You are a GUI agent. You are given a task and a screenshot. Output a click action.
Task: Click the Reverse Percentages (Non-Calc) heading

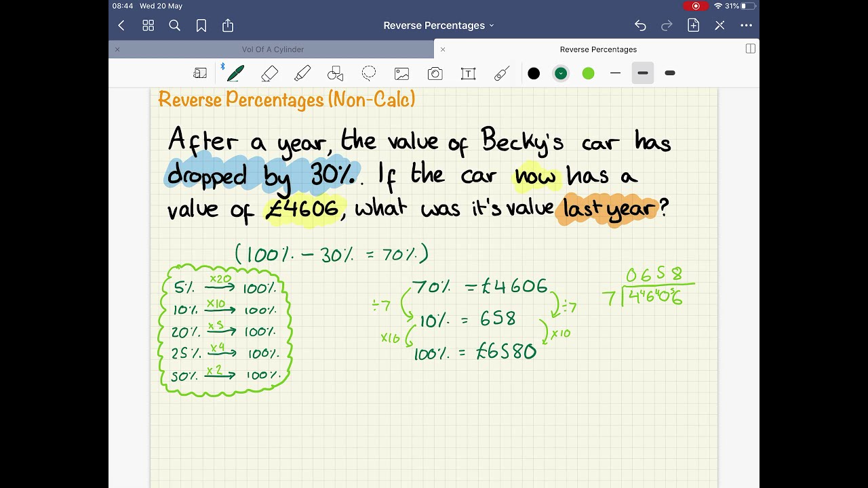pyautogui.click(x=286, y=100)
